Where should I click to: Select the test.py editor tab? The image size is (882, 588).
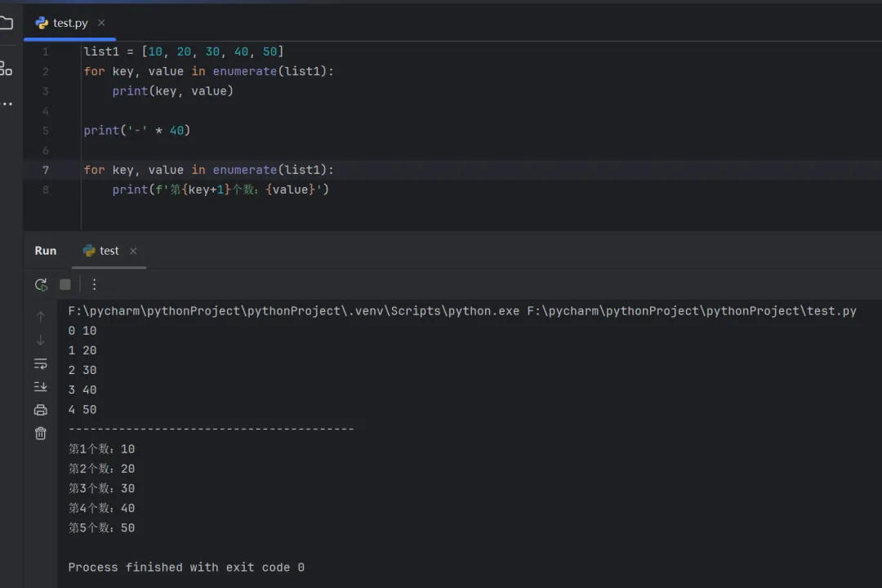point(69,23)
